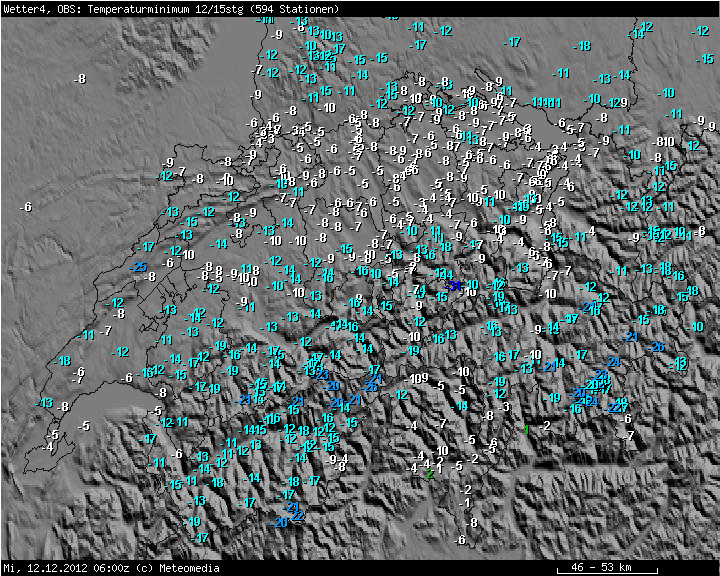Select the green '1' temperature value
The width and height of the screenshot is (720, 576).
point(527,430)
